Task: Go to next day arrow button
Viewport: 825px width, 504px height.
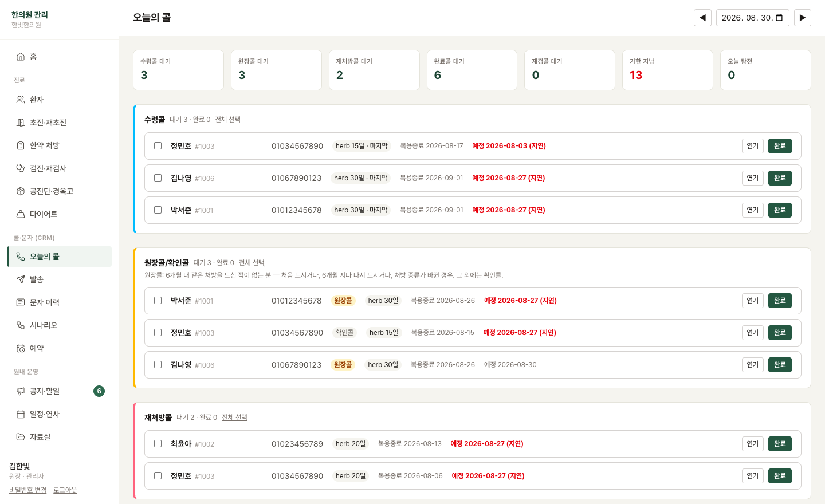Action: click(802, 18)
